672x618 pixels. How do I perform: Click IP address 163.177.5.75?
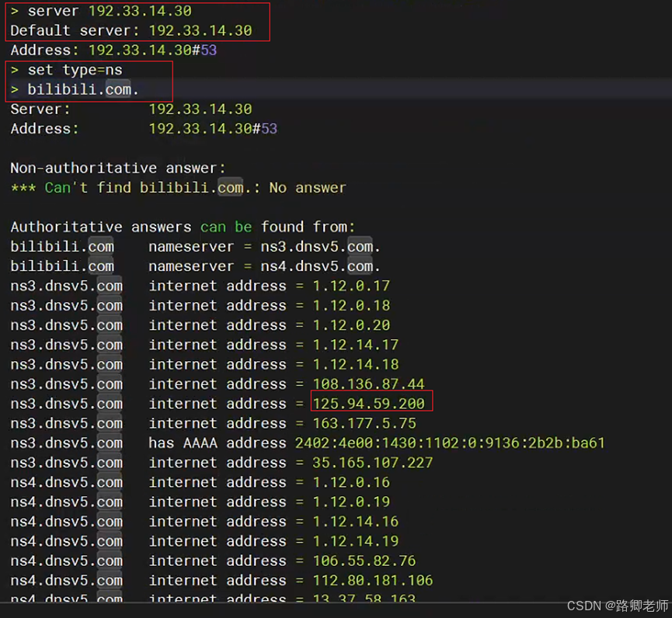[x=364, y=423]
